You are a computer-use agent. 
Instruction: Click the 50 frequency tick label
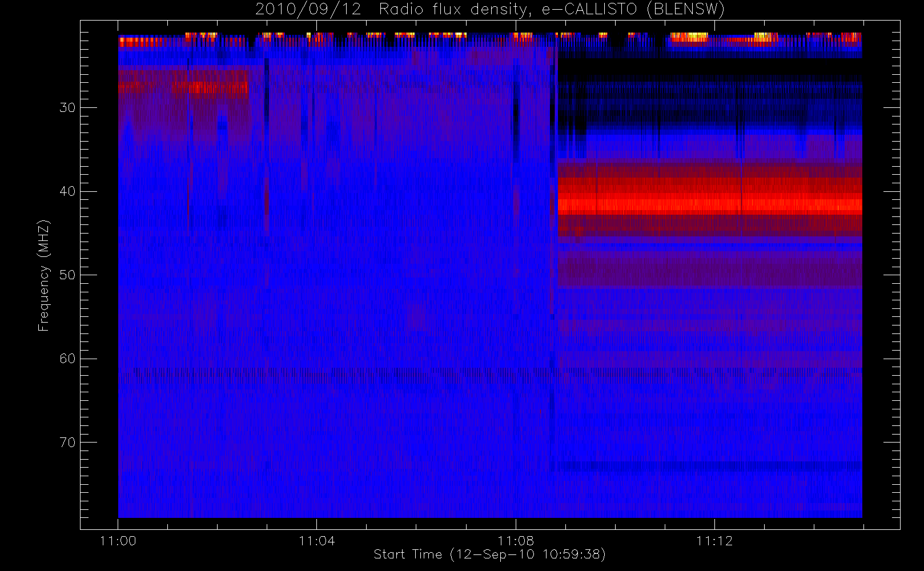click(x=67, y=275)
